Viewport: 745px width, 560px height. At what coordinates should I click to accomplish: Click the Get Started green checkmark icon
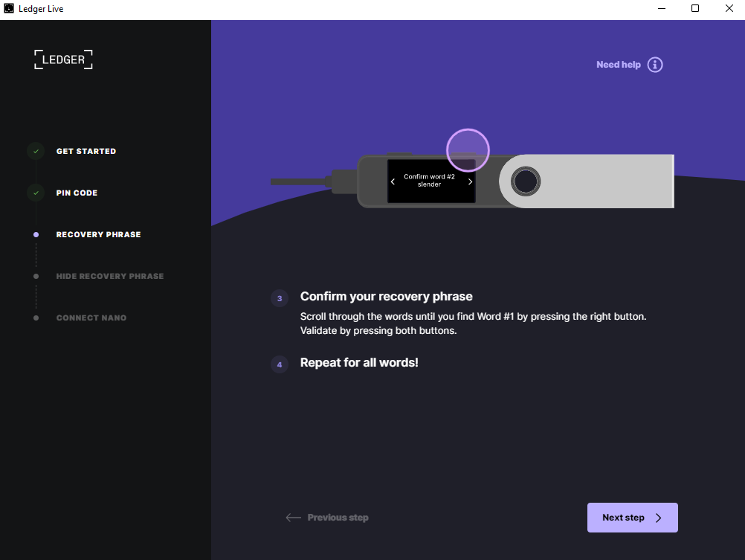click(36, 151)
